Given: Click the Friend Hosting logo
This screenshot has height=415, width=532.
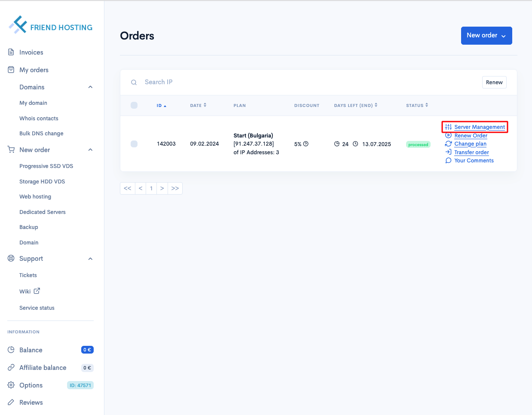Looking at the screenshot, I should tap(51, 25).
